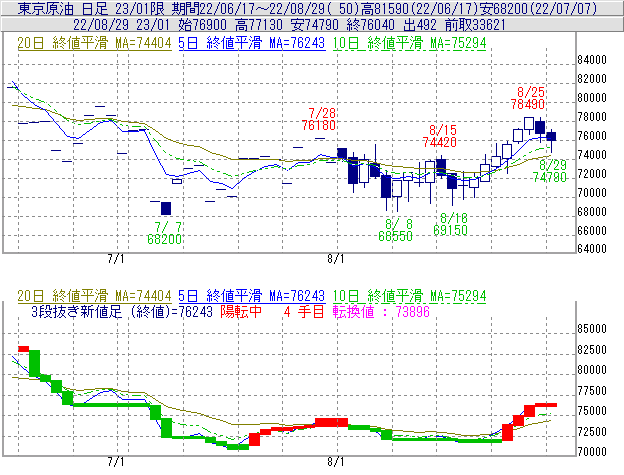
Task: Click the last dark candlestick for 8/29
Action: pos(551,136)
